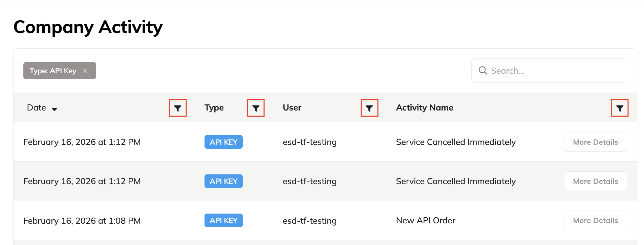Toggle the Date sort arrow
This screenshot has width=644, height=245.
[x=54, y=109]
